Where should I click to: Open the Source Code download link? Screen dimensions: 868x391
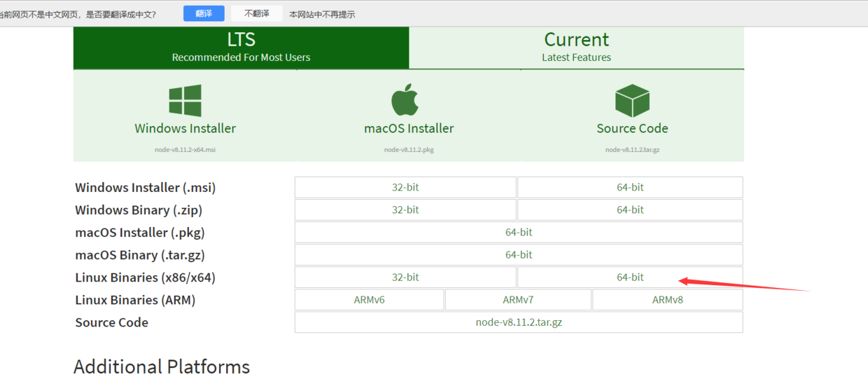click(632, 128)
